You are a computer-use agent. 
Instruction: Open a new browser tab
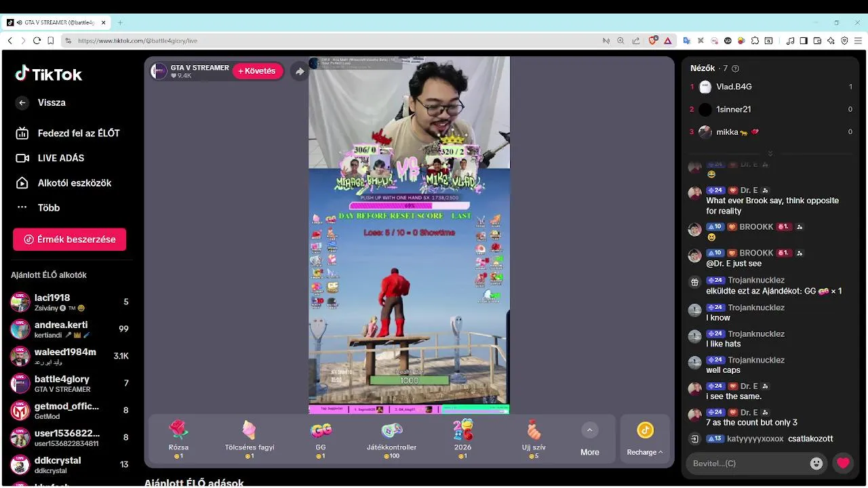coord(120,22)
